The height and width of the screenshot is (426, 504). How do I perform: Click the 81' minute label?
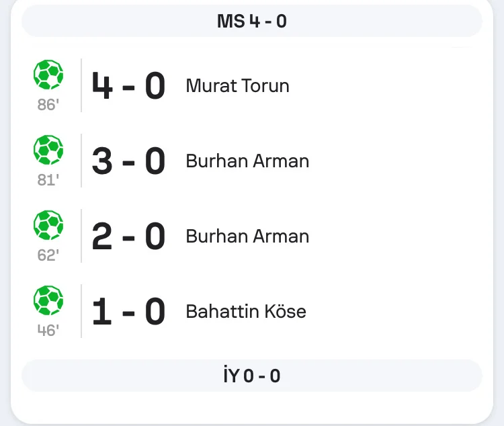[48, 180]
